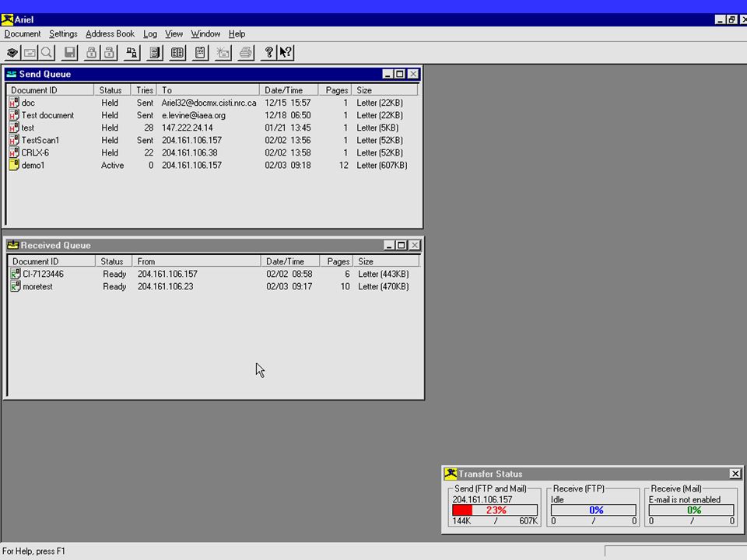The image size is (747, 560).
Task: Close the Transfer Status window
Action: (735, 474)
